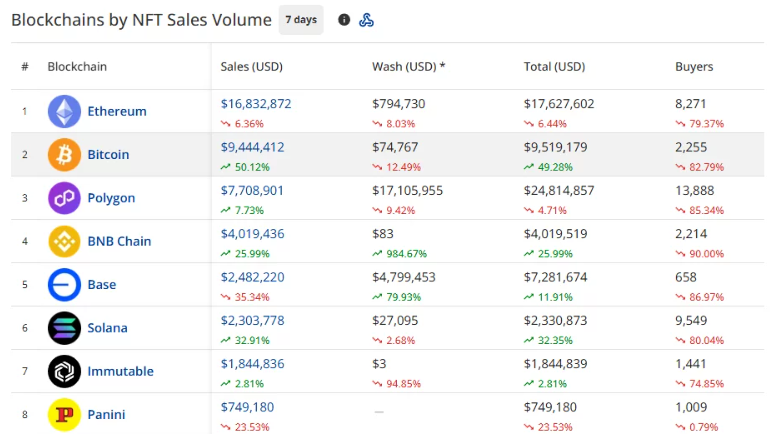
Task: Select Immutable total $1,844,839
Action: coord(555,363)
